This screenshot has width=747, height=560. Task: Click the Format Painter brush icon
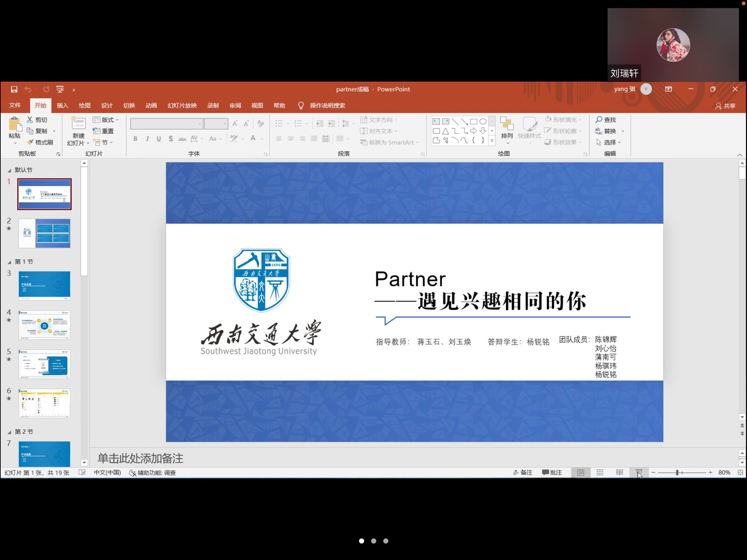[30, 142]
